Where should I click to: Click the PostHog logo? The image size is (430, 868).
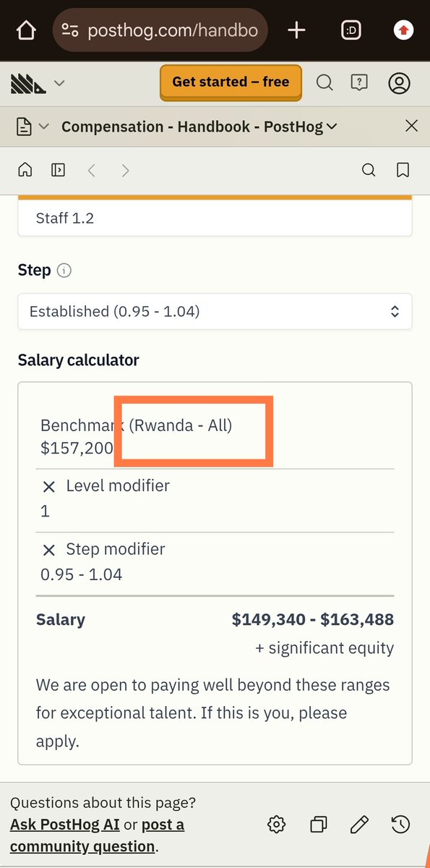28,83
